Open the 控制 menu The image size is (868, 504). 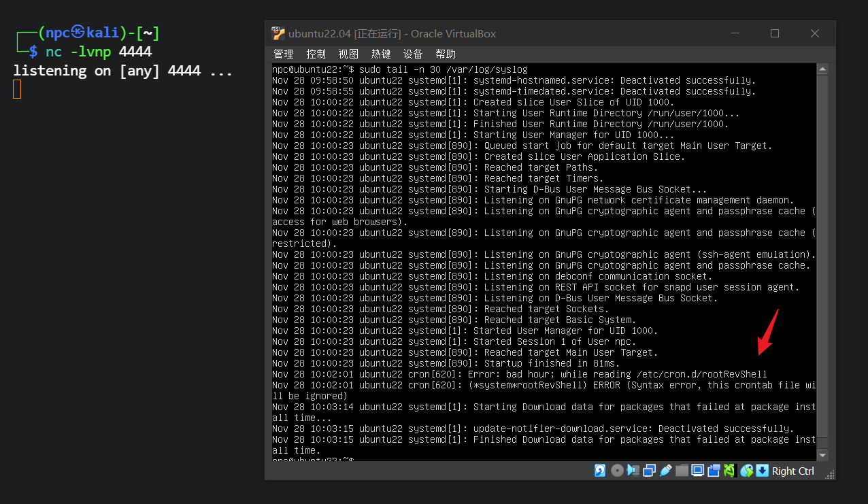pos(316,54)
